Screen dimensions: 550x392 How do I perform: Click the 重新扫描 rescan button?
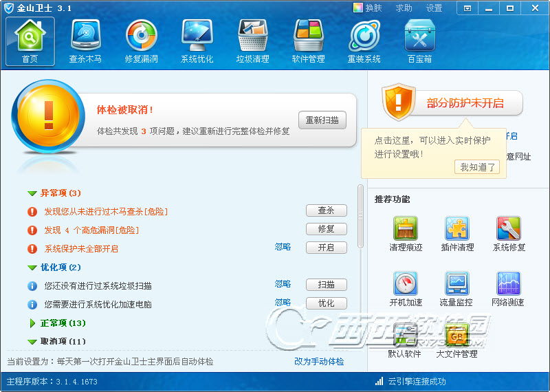click(x=322, y=120)
